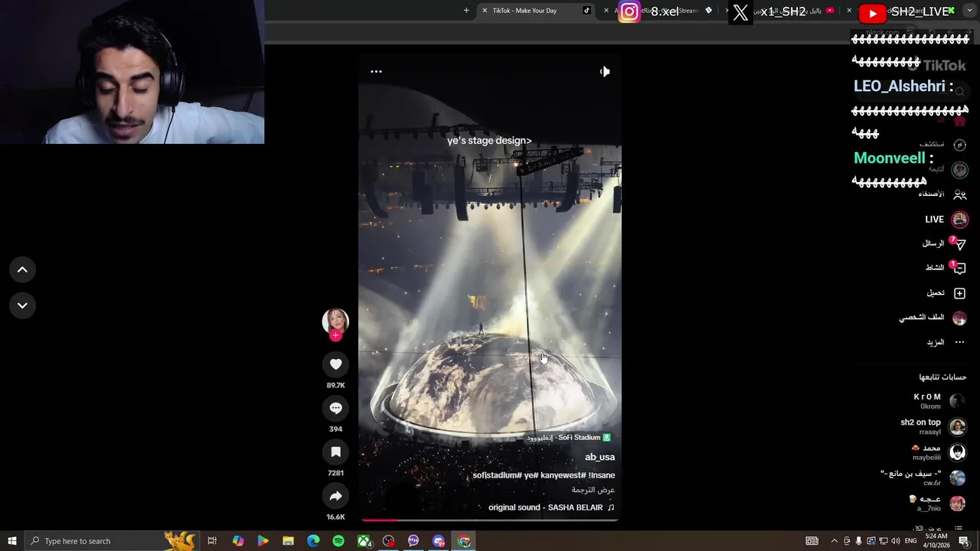
Task: Open the محمد maybeiiii followed account
Action: point(938,452)
